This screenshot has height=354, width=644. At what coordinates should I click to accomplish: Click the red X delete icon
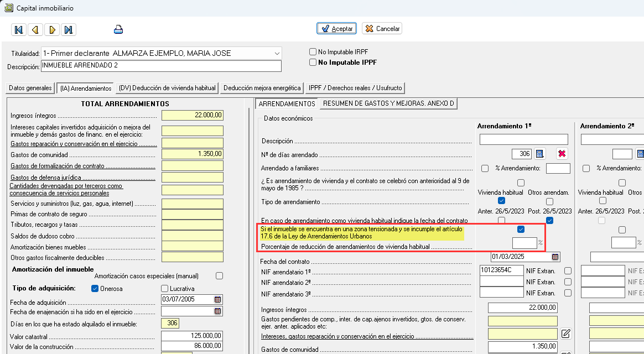point(562,154)
